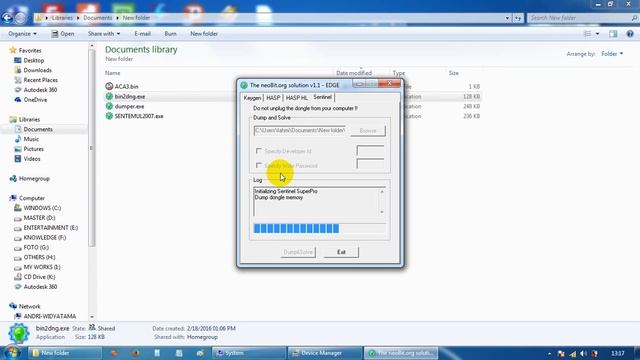Switch to the System taskbar button
This screenshot has width=640, height=360.
[x=249, y=353]
